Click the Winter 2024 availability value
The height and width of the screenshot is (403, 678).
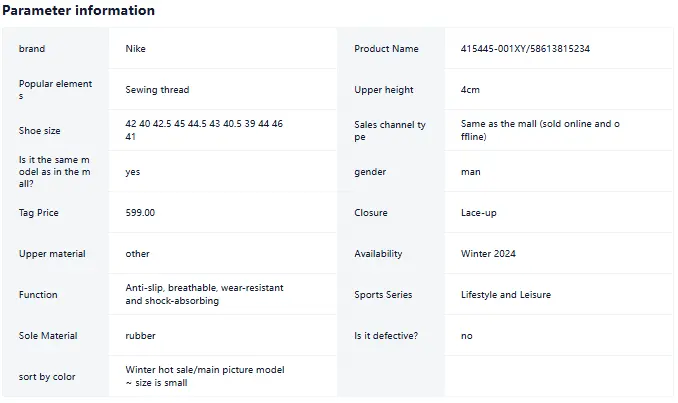pyautogui.click(x=488, y=253)
